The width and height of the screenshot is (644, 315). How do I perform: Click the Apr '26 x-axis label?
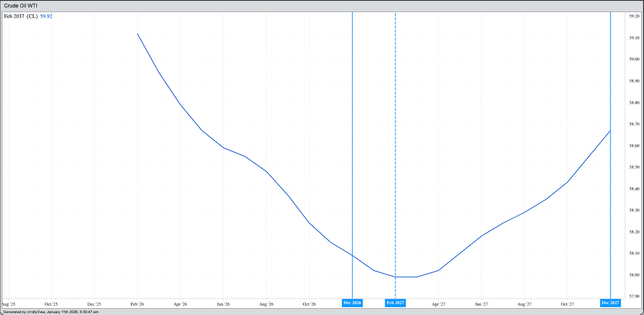180,304
